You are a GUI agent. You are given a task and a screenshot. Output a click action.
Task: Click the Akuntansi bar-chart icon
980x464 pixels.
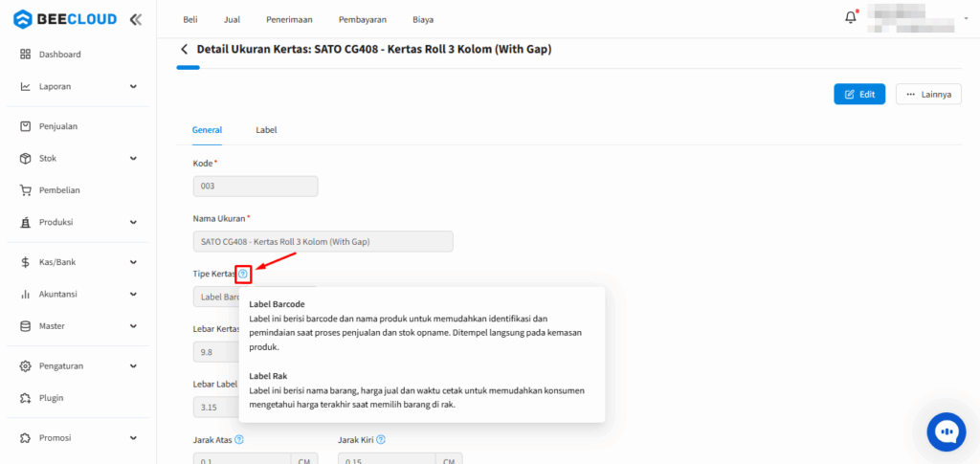(x=26, y=294)
